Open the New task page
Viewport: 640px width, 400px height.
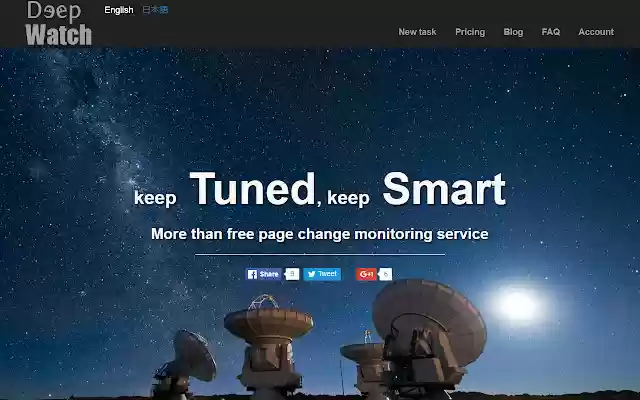click(x=417, y=32)
